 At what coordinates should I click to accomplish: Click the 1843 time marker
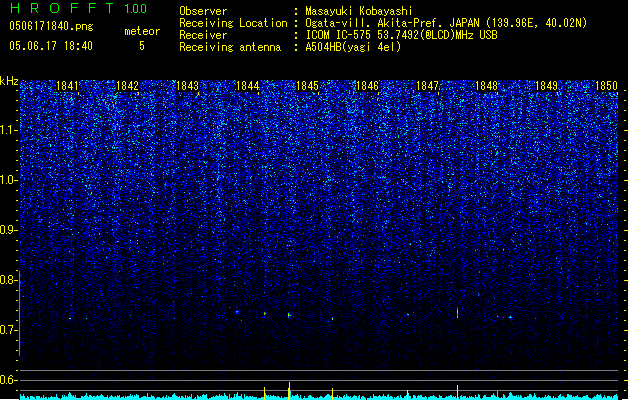pyautogui.click(x=187, y=86)
